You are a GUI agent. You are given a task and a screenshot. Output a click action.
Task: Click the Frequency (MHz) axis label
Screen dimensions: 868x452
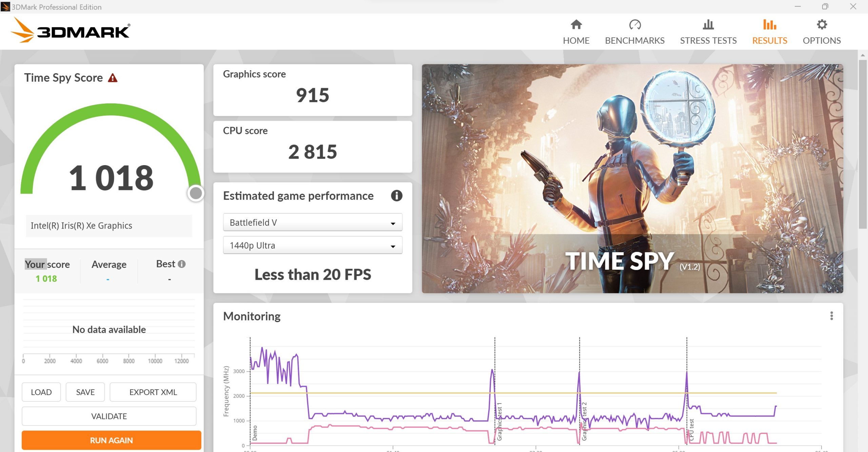pyautogui.click(x=226, y=391)
